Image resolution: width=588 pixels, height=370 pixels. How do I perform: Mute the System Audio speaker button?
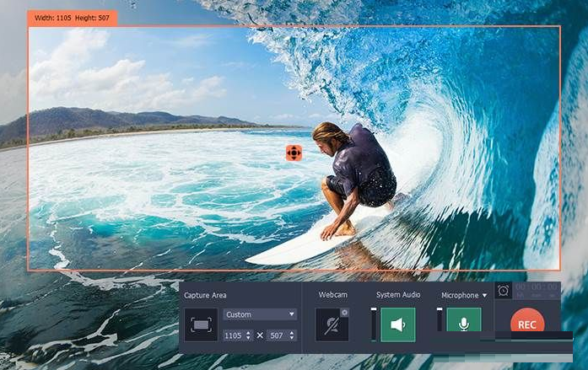pyautogui.click(x=397, y=324)
